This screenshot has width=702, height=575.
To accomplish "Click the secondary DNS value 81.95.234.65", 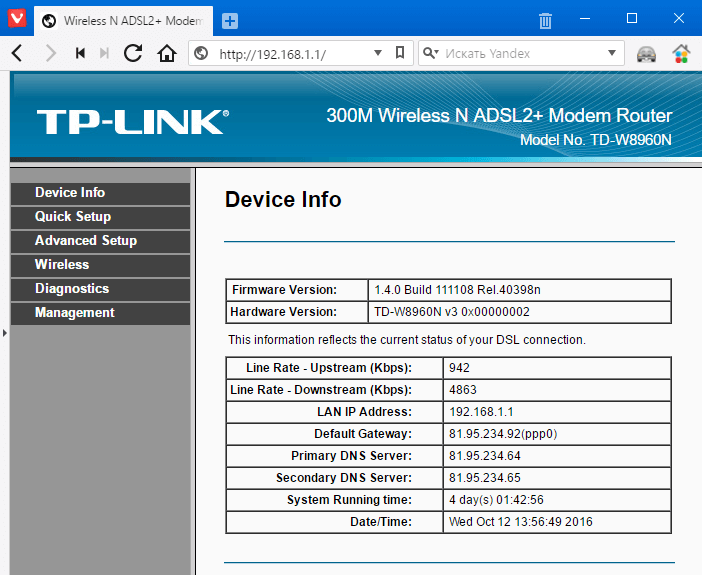I will point(485,478).
